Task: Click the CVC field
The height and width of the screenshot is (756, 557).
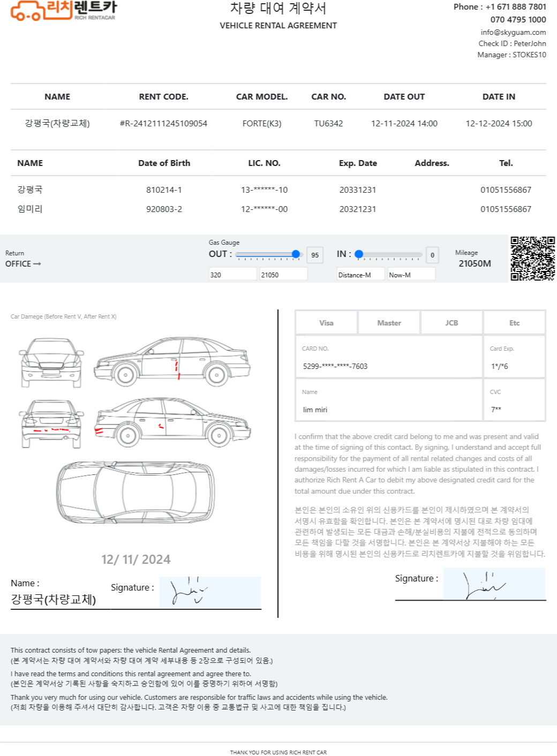Action: 514,410
